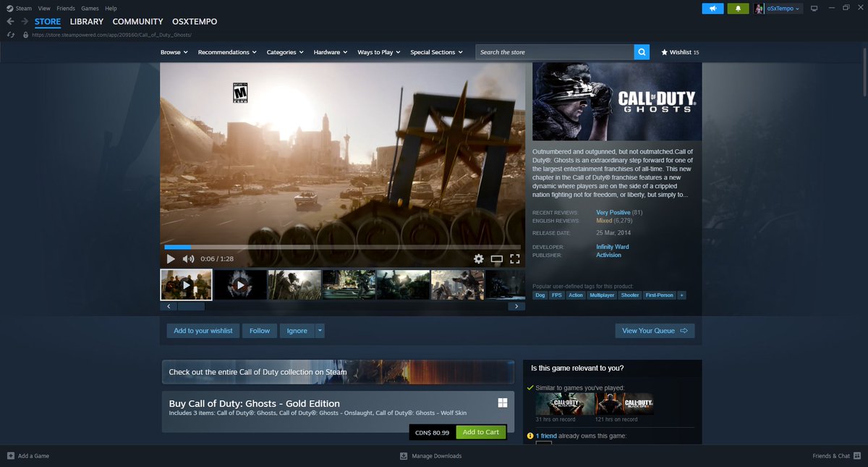This screenshot has height=467, width=868.
Task: Select the second video thumbnail
Action: (x=240, y=285)
